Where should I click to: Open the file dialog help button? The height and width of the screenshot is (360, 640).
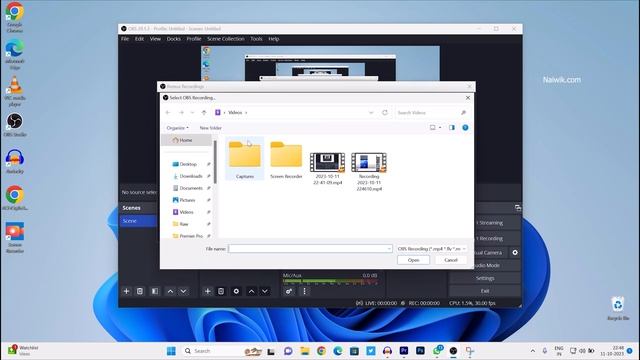[x=465, y=128]
